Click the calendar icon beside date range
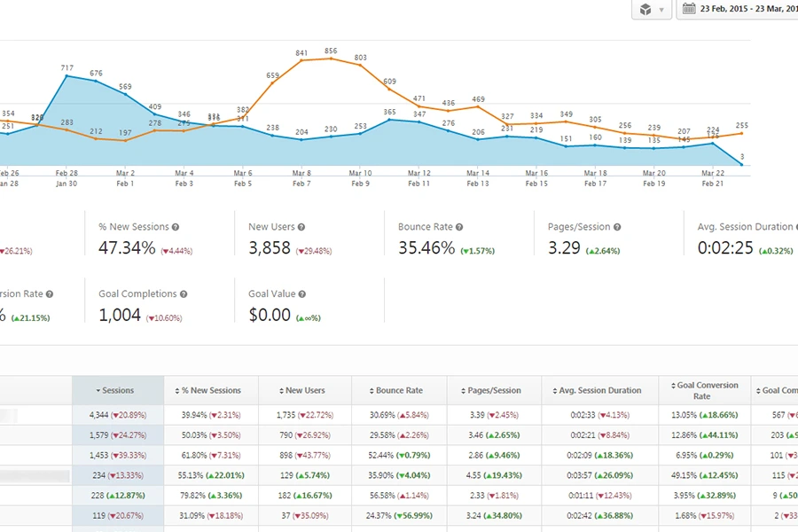798x532 pixels. tap(689, 9)
